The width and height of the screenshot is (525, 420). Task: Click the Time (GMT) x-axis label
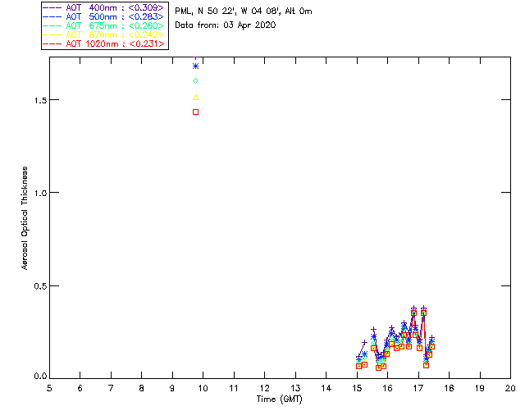coord(280,398)
